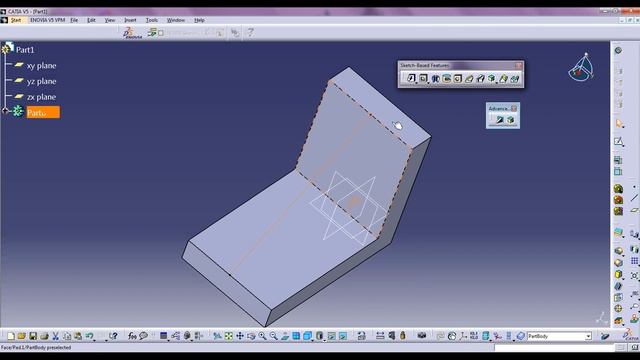
Task: Select xy plane in the tree
Action: [41, 65]
